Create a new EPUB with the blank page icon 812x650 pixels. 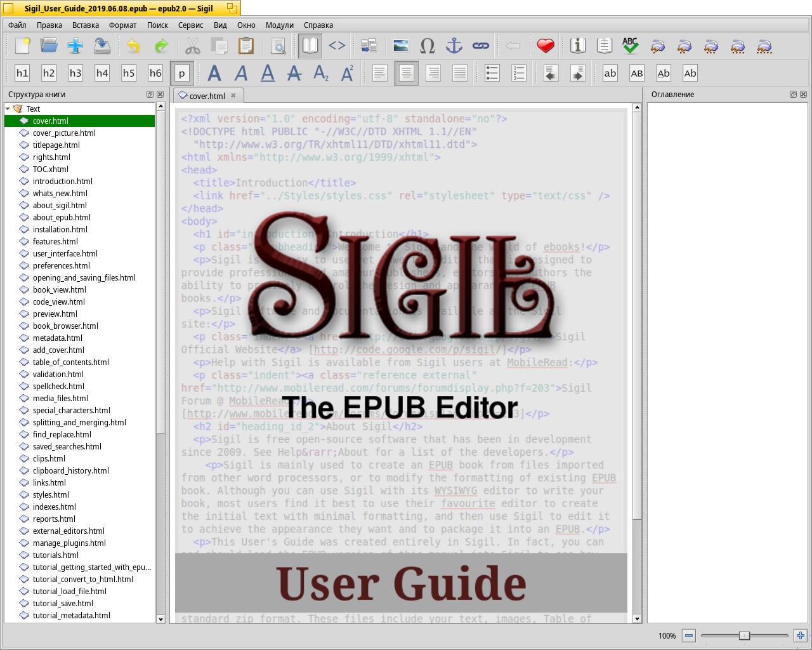(x=22, y=46)
